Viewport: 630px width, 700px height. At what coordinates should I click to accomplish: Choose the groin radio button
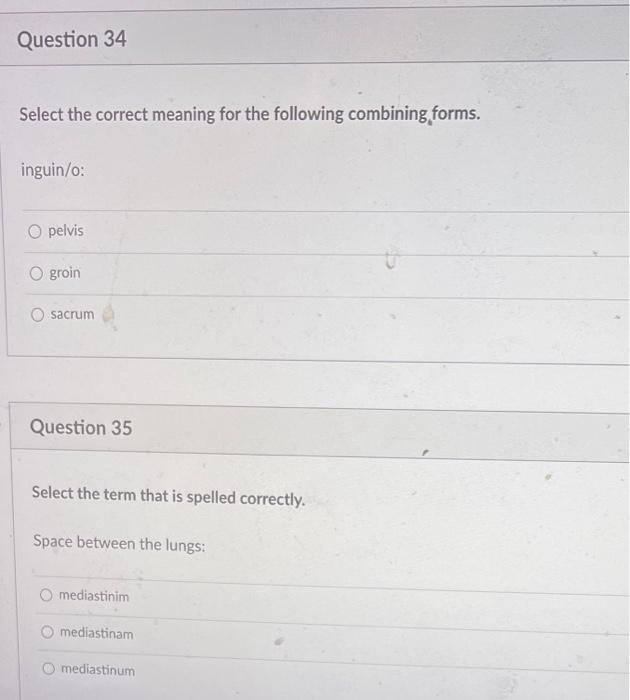point(36,273)
